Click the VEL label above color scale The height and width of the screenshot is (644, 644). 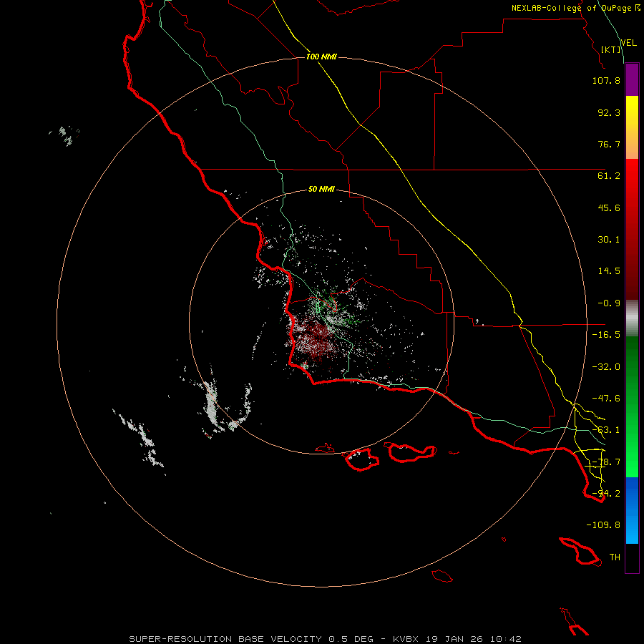(x=628, y=43)
